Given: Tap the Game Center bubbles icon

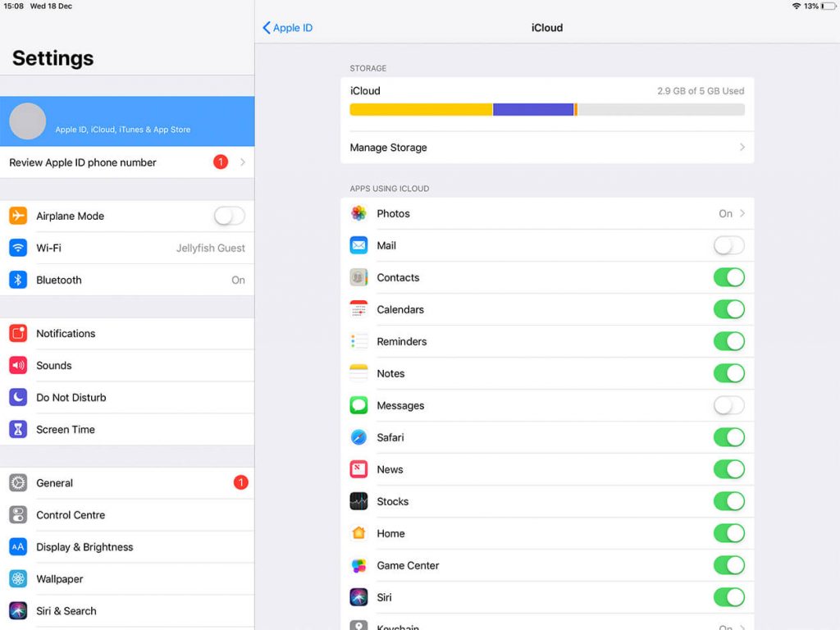Looking at the screenshot, I should (x=359, y=565).
